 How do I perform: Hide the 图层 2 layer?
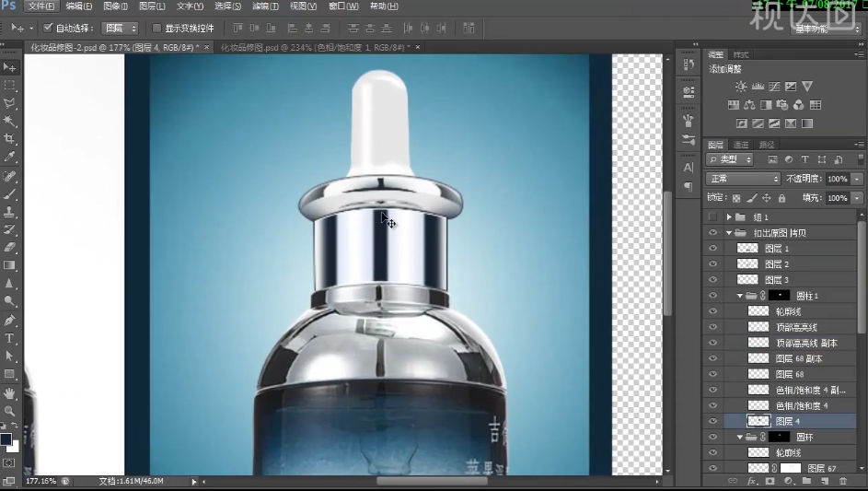713,263
